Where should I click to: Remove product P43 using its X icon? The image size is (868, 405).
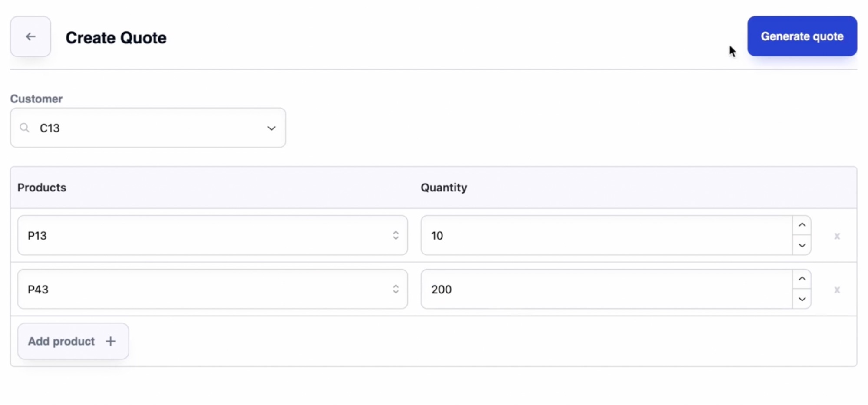pos(837,290)
